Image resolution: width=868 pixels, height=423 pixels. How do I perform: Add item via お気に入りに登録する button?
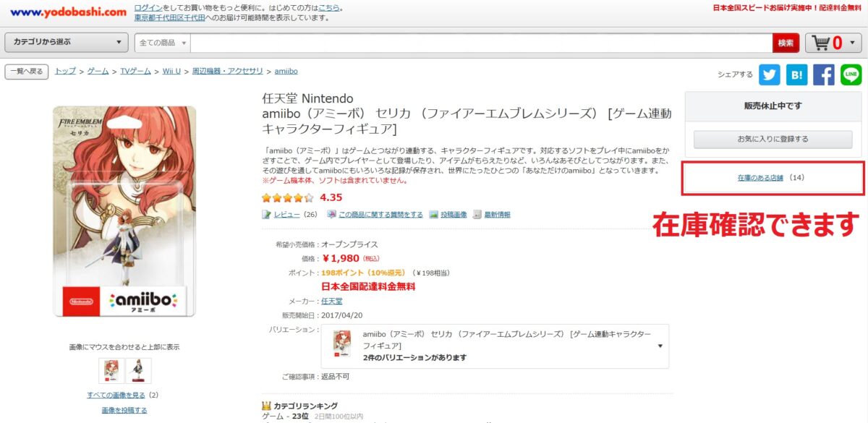click(773, 139)
